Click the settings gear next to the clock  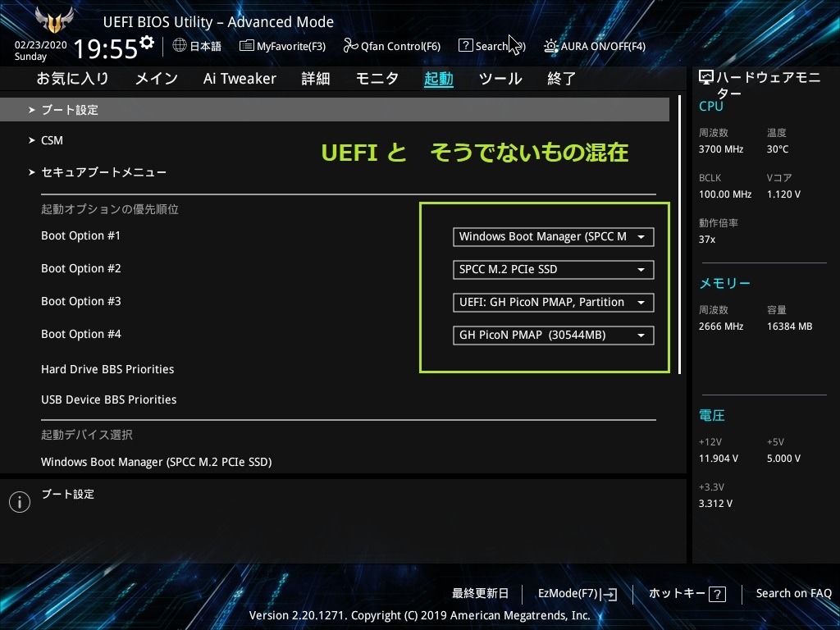pyautogui.click(x=146, y=43)
